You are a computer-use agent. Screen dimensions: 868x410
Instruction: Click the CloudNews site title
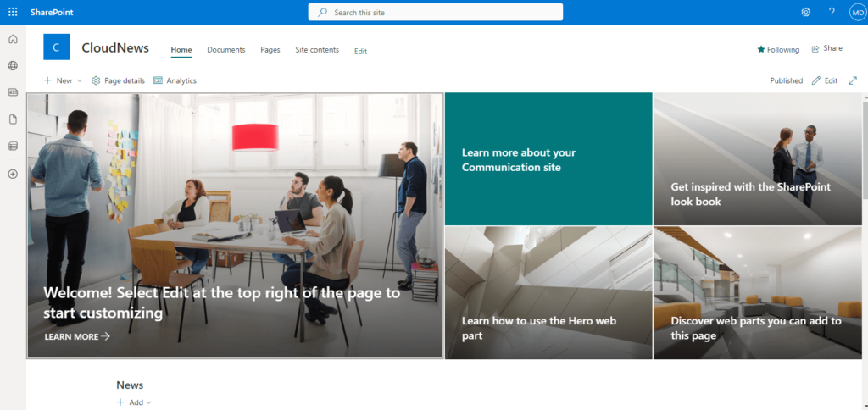click(x=115, y=48)
